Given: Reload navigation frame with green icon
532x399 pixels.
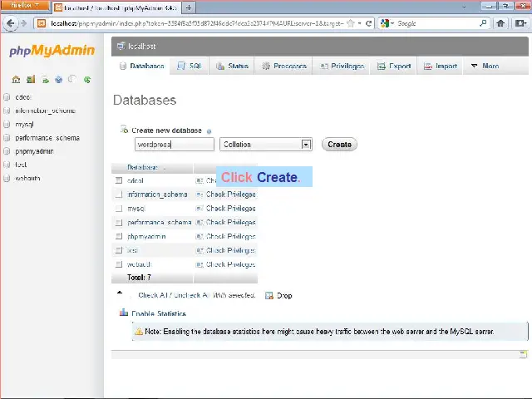Looking at the screenshot, I should click(x=87, y=80).
